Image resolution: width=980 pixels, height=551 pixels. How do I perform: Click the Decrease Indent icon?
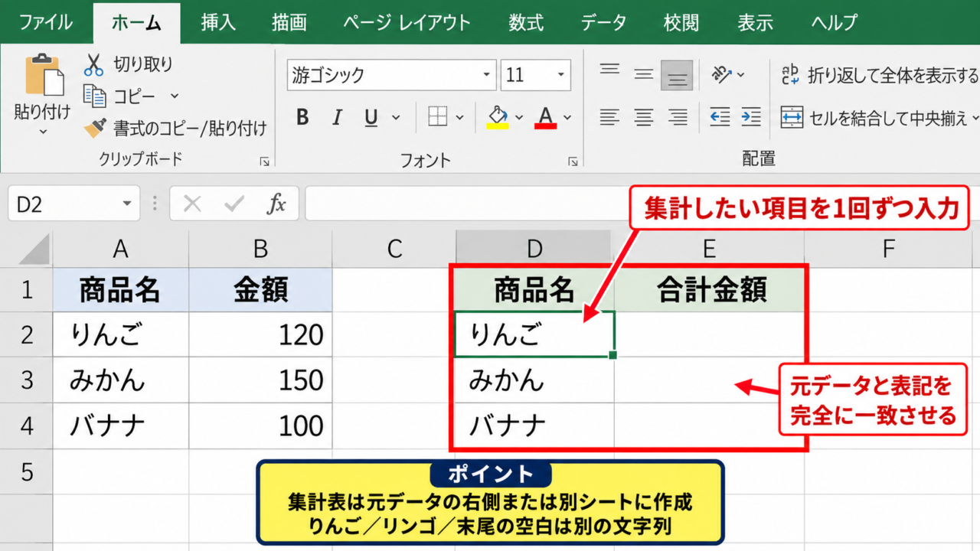click(x=720, y=117)
